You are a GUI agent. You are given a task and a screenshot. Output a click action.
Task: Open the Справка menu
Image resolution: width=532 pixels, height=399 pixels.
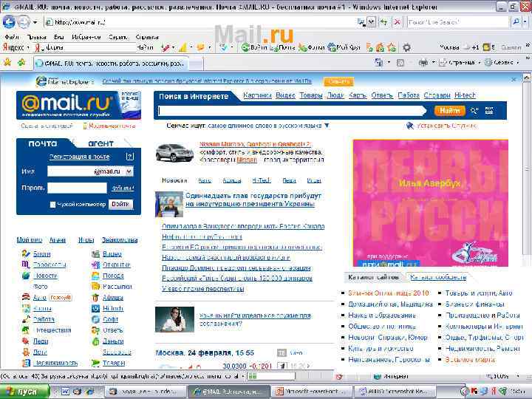[x=147, y=37]
